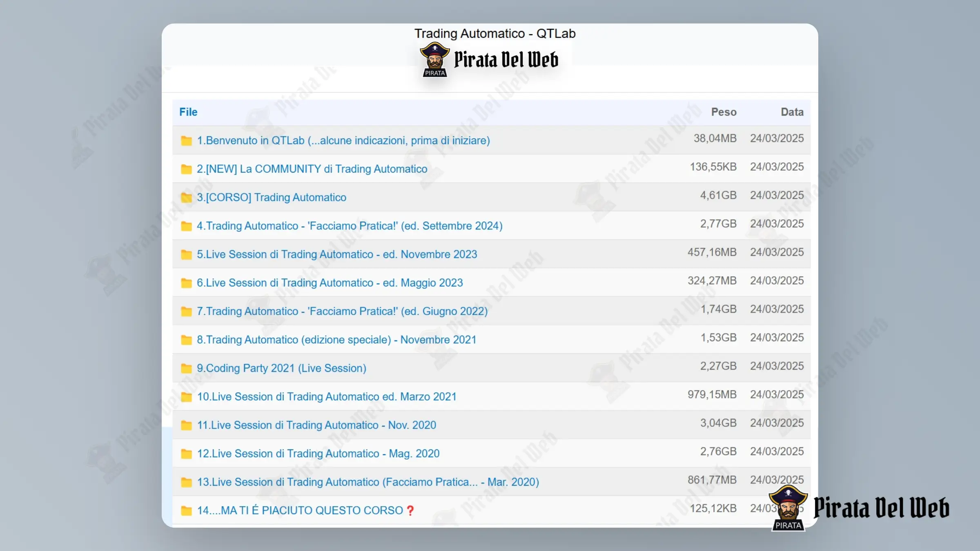Image resolution: width=980 pixels, height=551 pixels.
Task: Open 'Facciamo Pratica!' ed. Settembre 2024 folder
Action: 350,226
